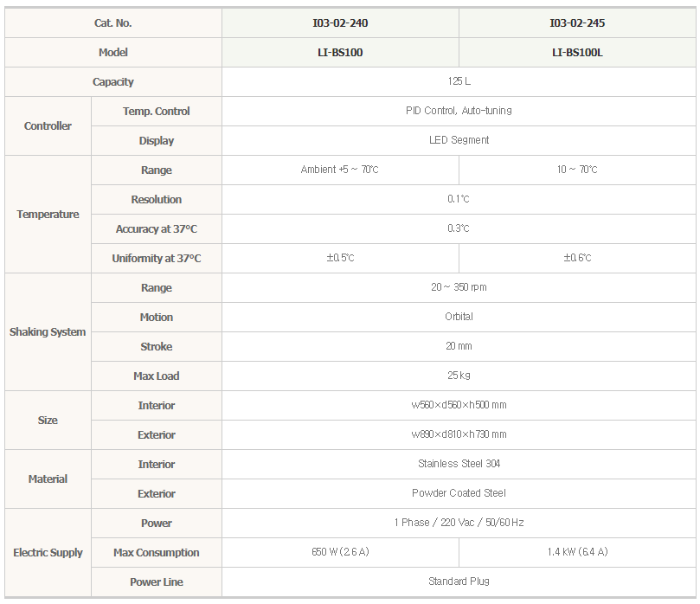
Task: Click the 10 ~ 70℃ temperature range cell
Action: 577,170
